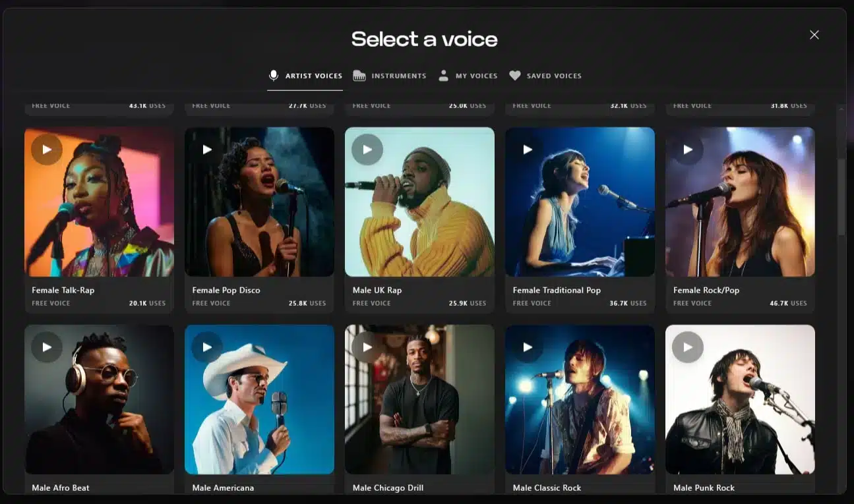Click the Male UK Rap title text
The height and width of the screenshot is (504, 854).
pyautogui.click(x=377, y=290)
